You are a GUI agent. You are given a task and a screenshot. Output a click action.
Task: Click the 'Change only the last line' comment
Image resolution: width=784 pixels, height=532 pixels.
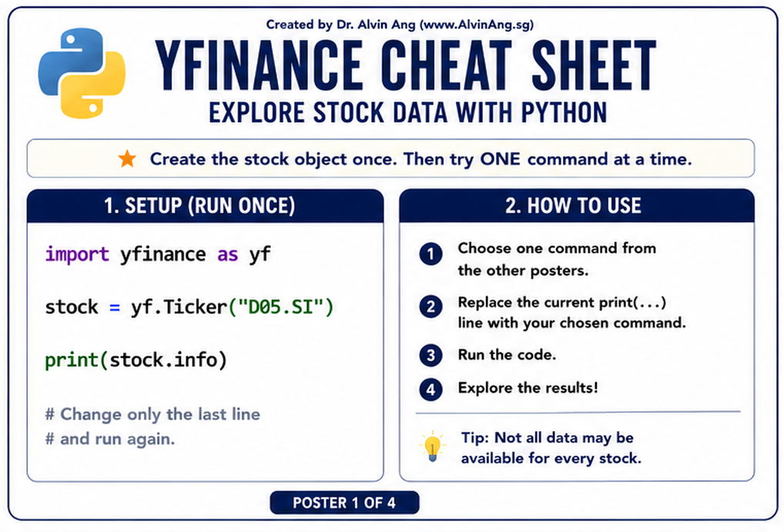[x=152, y=414]
